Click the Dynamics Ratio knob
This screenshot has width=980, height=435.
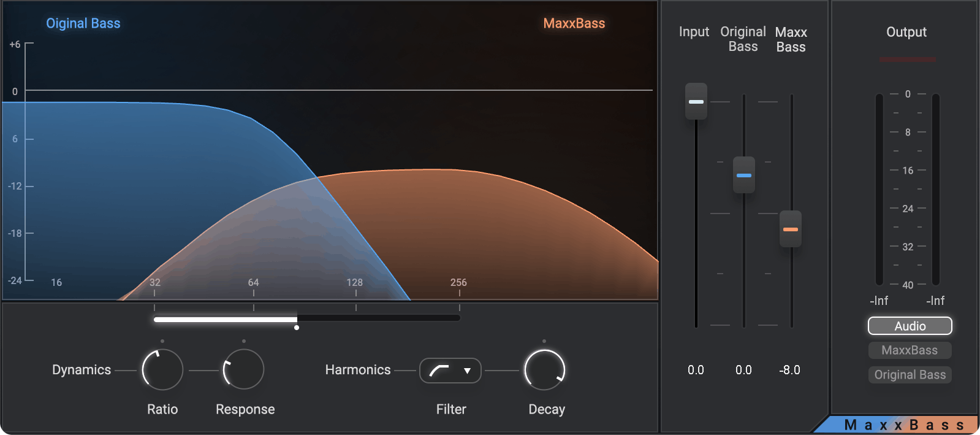[162, 370]
